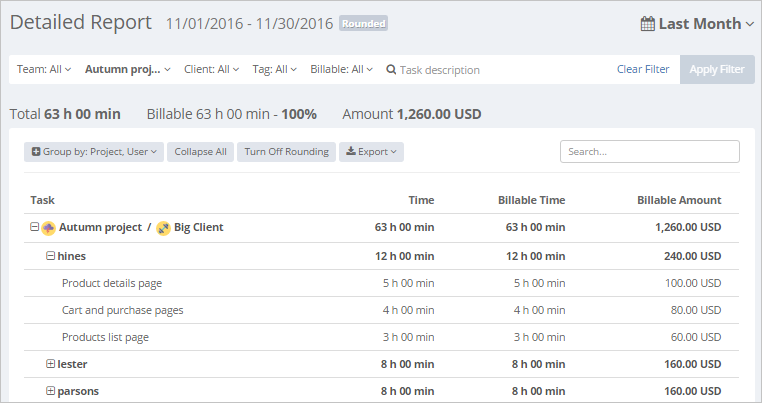Collapse the hines user row
Viewport: 762px width, 403px height.
click(x=50, y=255)
